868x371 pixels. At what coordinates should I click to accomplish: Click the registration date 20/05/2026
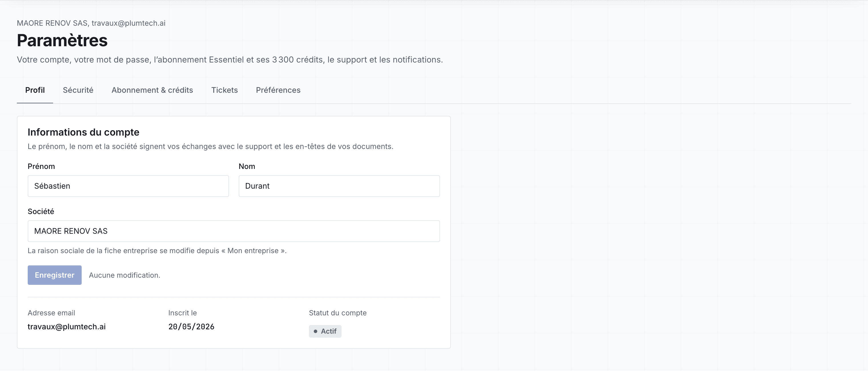click(191, 327)
